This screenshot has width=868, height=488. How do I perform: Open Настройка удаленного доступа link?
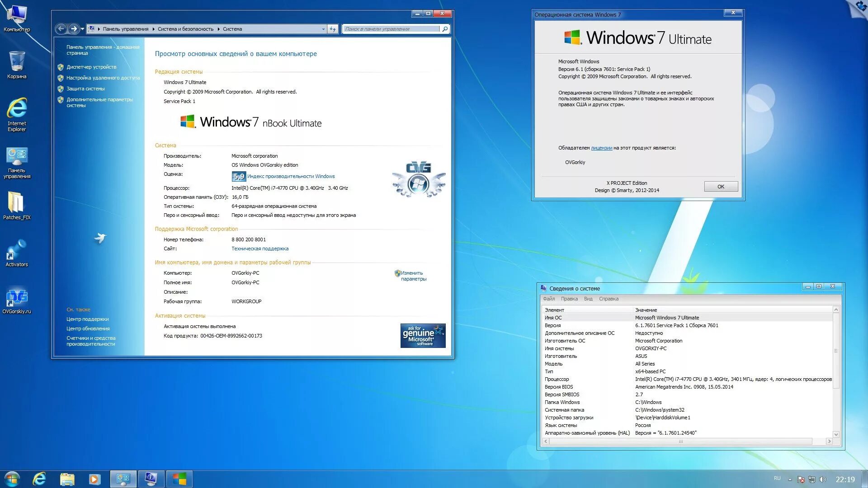pyautogui.click(x=103, y=78)
